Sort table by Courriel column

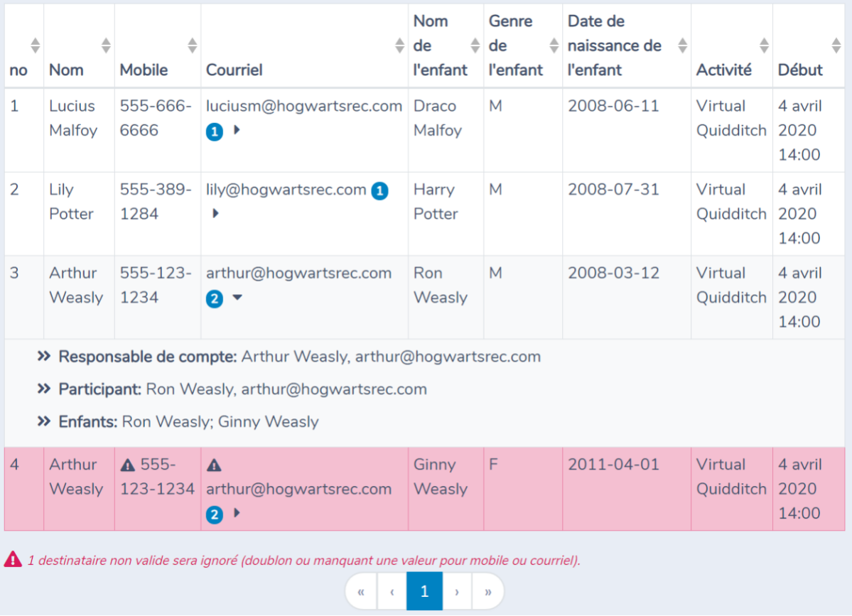pyautogui.click(x=399, y=45)
